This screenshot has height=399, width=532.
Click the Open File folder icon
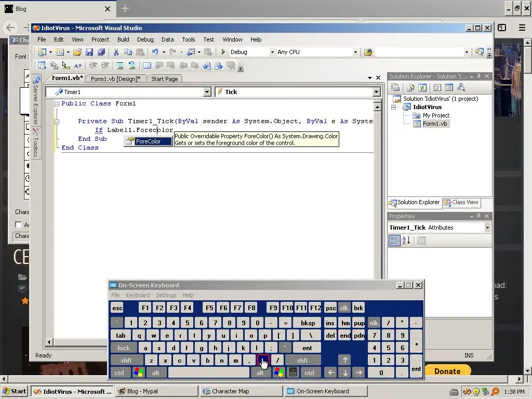point(77,52)
